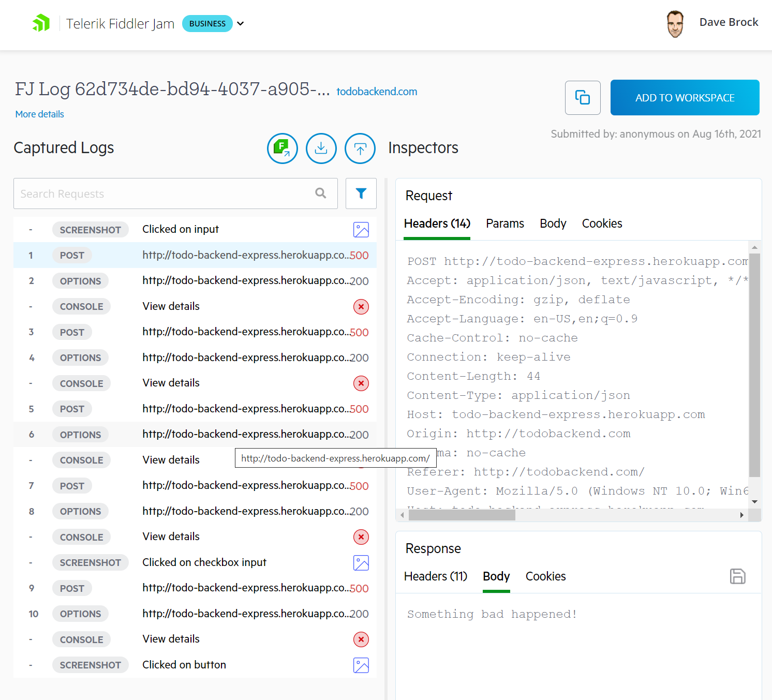The image size is (772, 700).
Task: Click the upload/export logs icon
Action: click(x=360, y=148)
